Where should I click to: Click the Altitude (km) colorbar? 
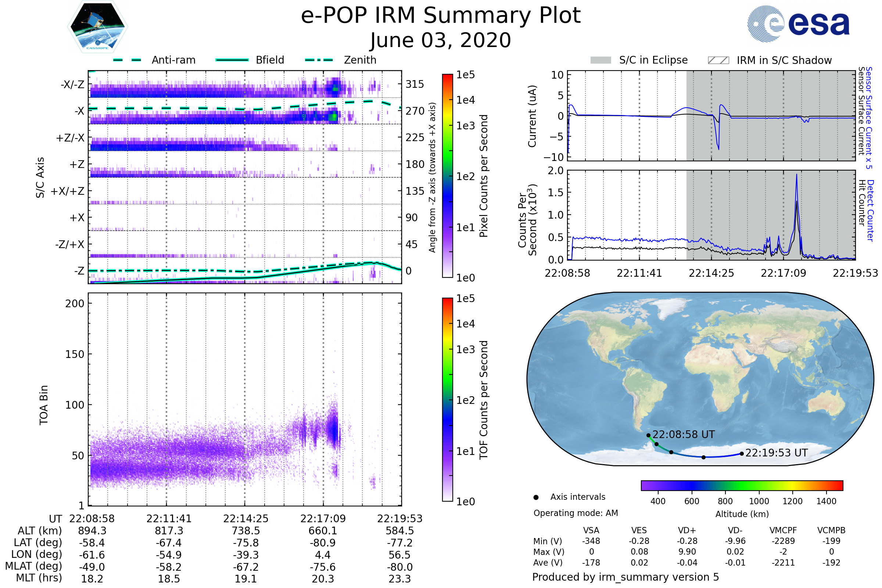pyautogui.click(x=742, y=485)
